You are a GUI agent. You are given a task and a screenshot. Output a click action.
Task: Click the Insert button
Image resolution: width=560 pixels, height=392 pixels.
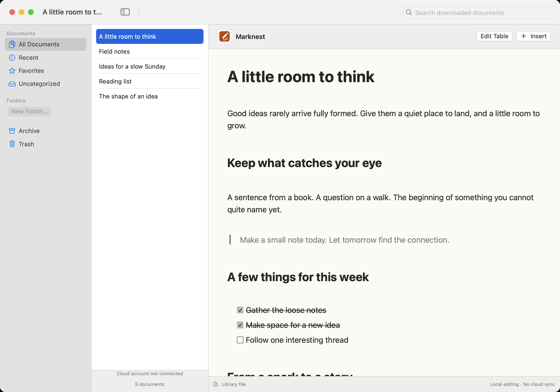coord(533,36)
